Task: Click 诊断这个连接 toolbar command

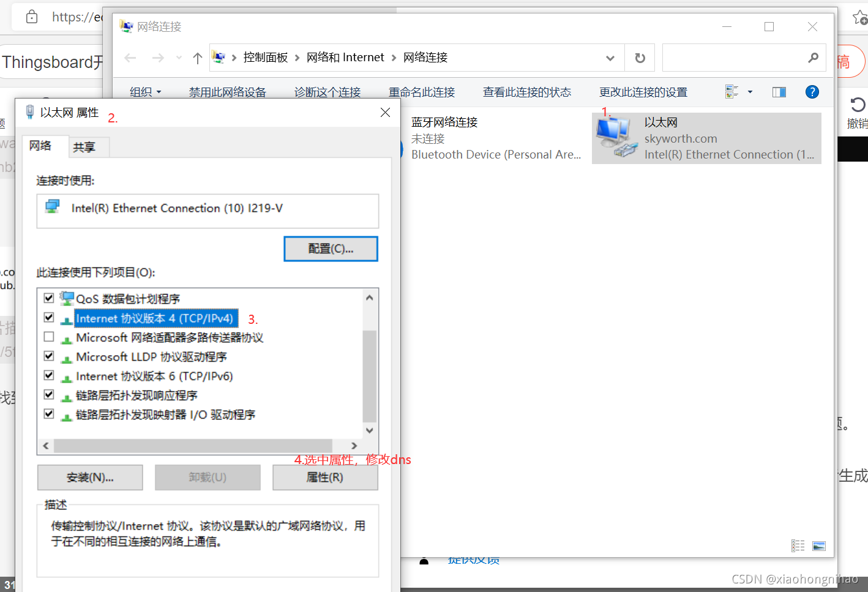Action: [327, 92]
